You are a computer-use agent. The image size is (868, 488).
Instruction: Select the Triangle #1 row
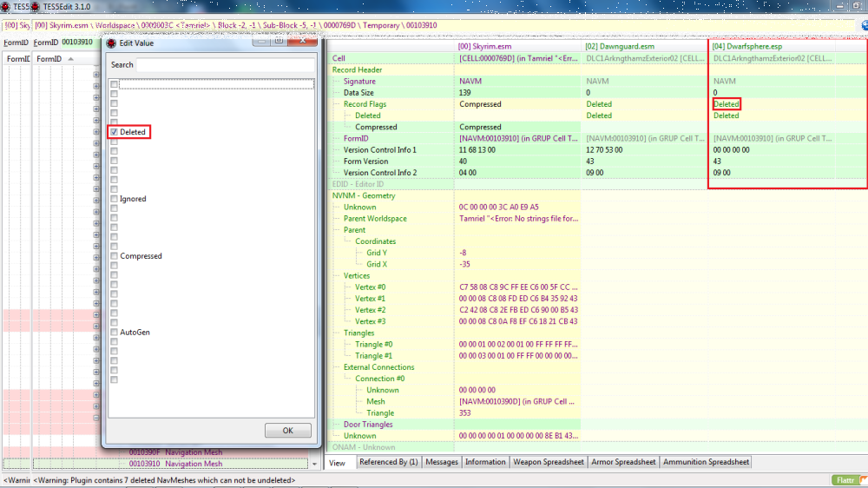point(373,356)
